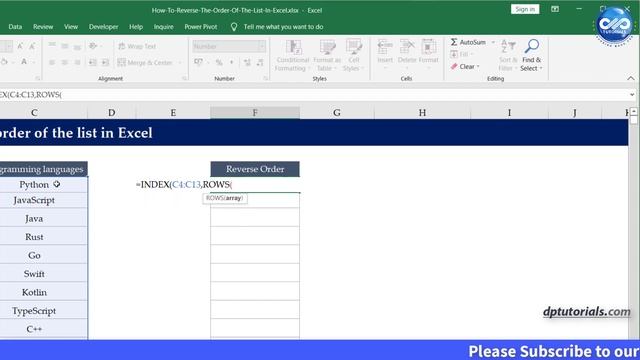Screen dimensions: 640x360
Task: Open the Inquire tab
Action: 163,27
